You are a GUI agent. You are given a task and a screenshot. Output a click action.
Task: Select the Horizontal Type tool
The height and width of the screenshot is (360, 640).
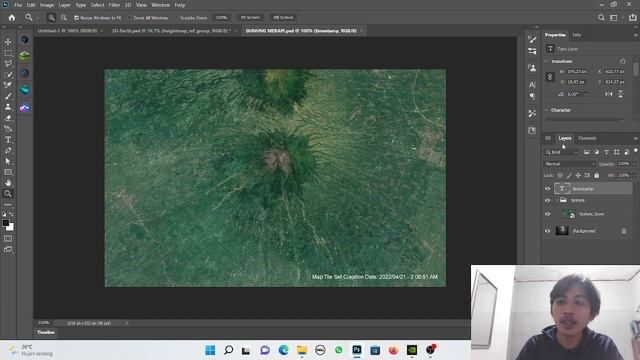click(8, 140)
